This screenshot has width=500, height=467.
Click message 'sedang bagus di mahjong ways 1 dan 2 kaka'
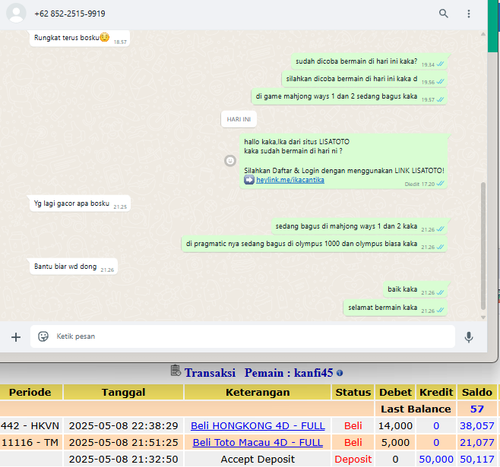point(359,226)
